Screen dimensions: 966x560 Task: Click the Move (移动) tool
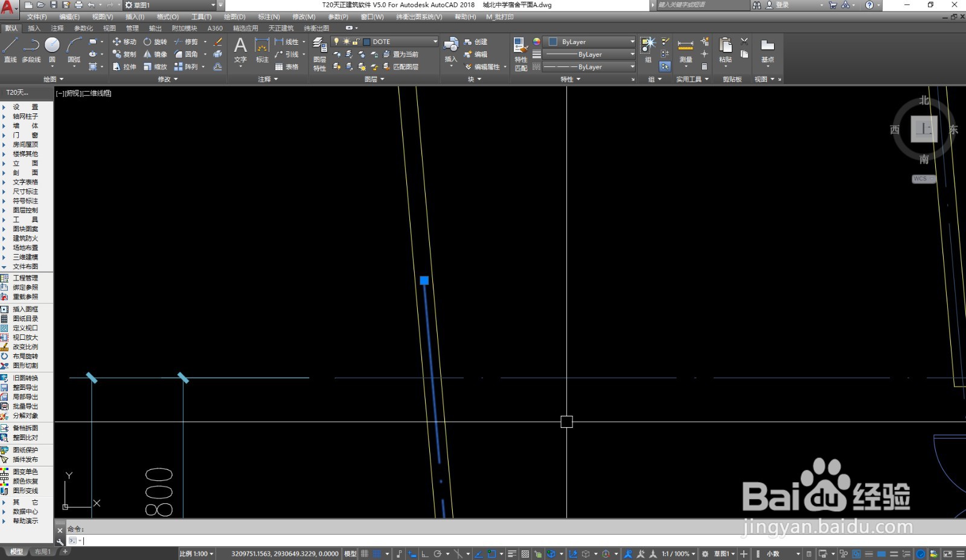pyautogui.click(x=124, y=42)
